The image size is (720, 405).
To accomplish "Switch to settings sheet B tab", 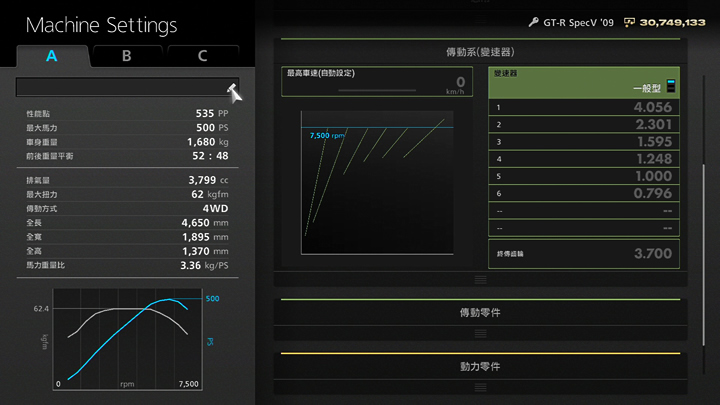I will coord(127,56).
